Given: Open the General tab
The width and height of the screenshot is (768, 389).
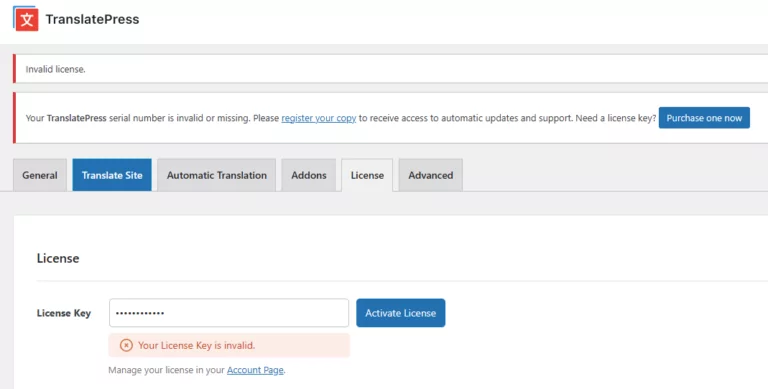Looking at the screenshot, I should click(x=40, y=175).
